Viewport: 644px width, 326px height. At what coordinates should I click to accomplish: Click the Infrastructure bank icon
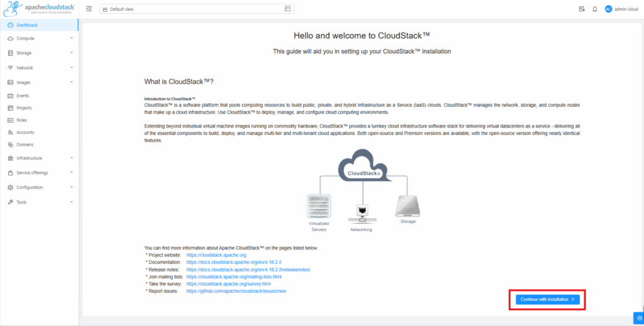11,158
